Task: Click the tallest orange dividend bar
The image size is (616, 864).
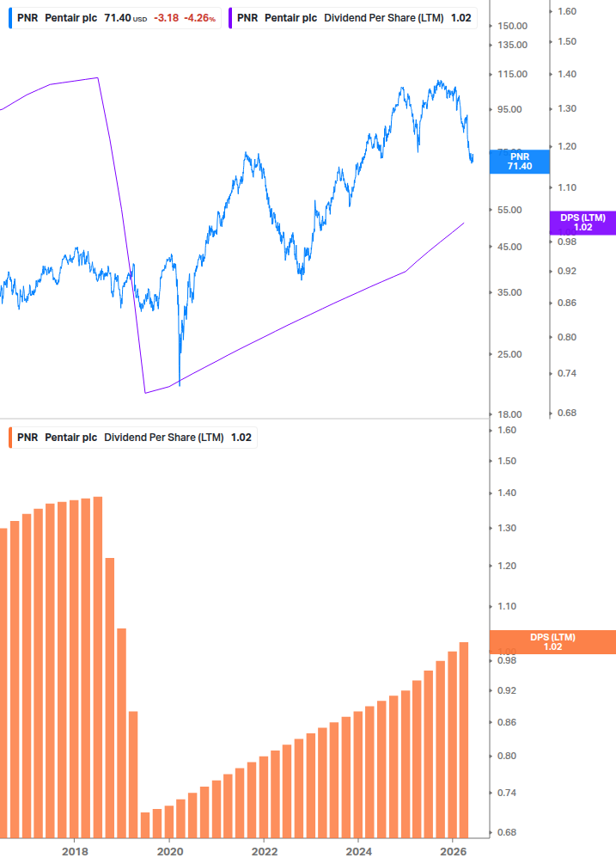Action: (x=97, y=667)
